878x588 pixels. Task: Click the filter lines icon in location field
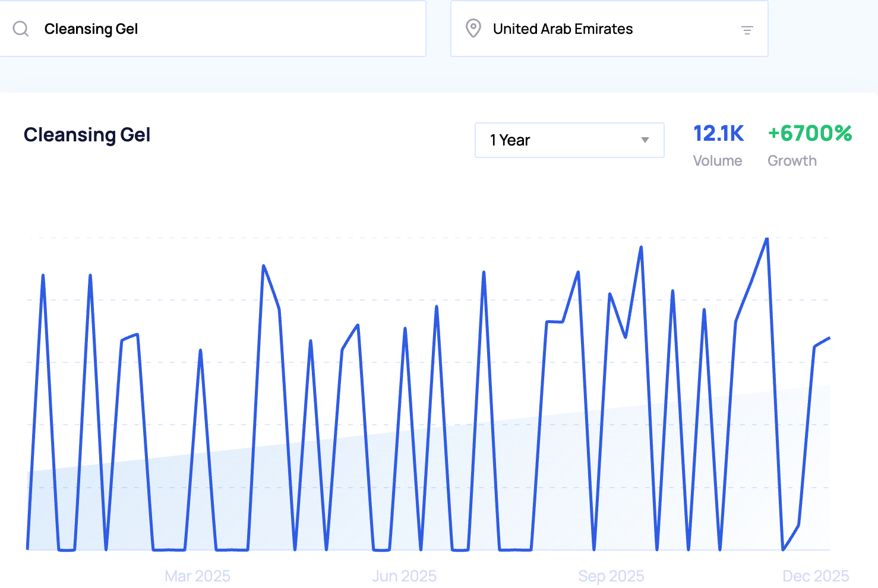(747, 30)
